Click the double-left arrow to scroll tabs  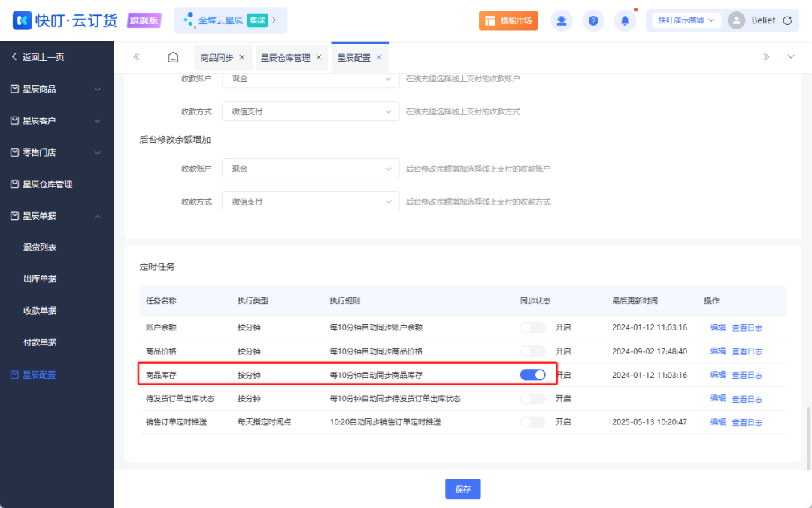click(x=136, y=57)
